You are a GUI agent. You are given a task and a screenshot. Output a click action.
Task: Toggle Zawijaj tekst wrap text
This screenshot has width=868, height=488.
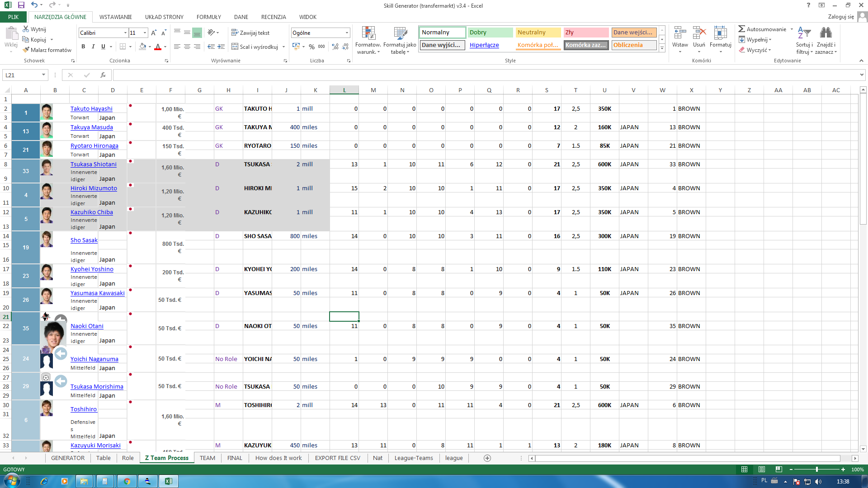click(250, 33)
